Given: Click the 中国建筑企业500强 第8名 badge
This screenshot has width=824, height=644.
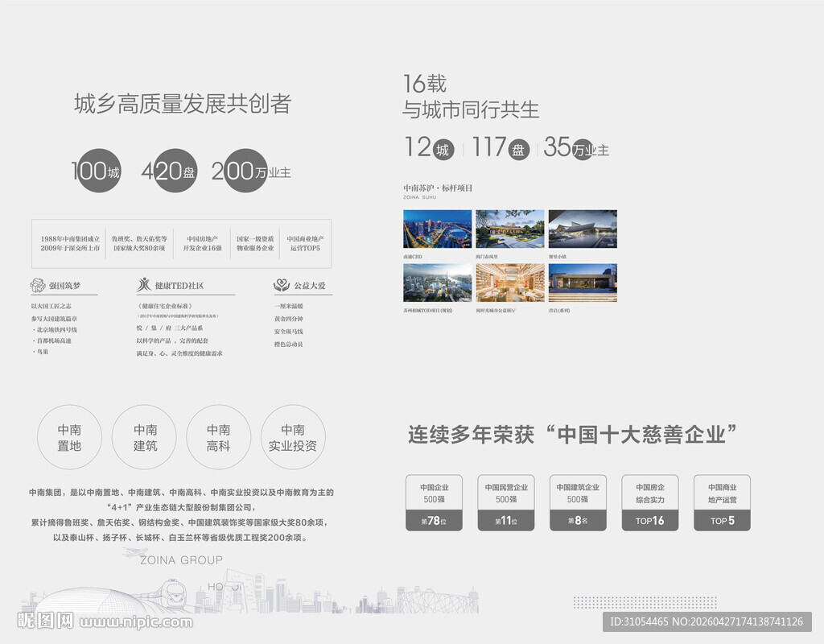Looking at the screenshot, I should pos(578,502).
